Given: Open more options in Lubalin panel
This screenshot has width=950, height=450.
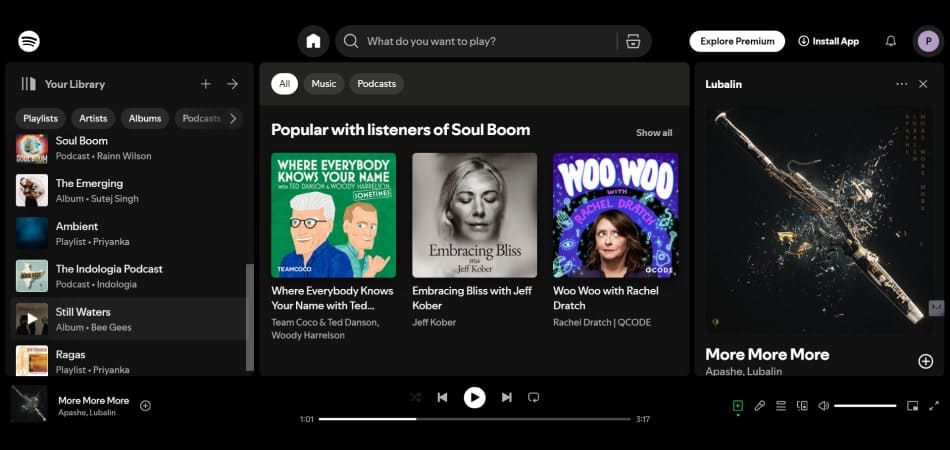Looking at the screenshot, I should tap(902, 84).
